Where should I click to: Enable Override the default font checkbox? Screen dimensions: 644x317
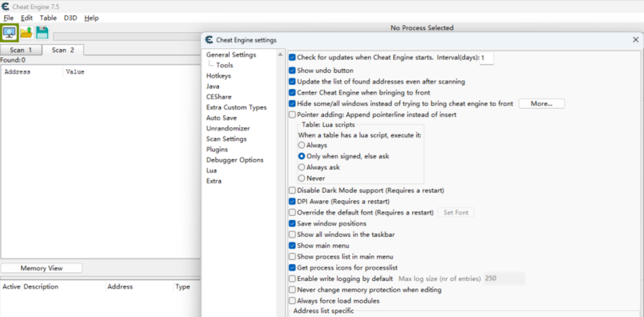point(292,212)
